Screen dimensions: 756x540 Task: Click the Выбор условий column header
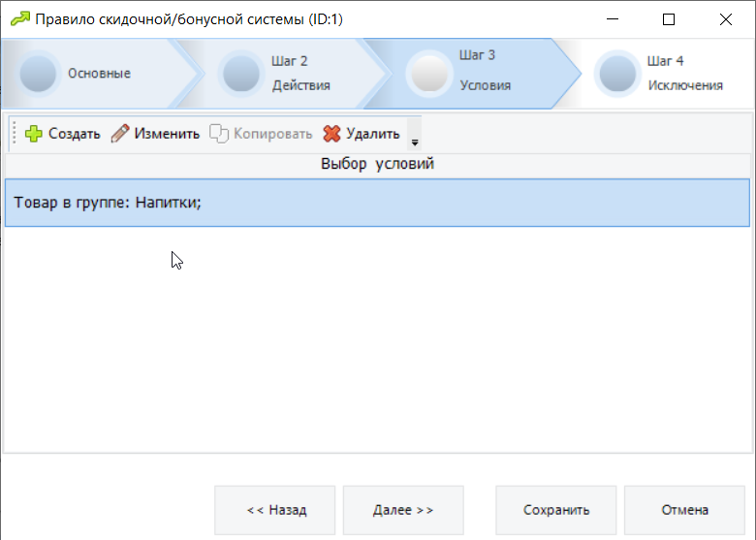(x=378, y=164)
